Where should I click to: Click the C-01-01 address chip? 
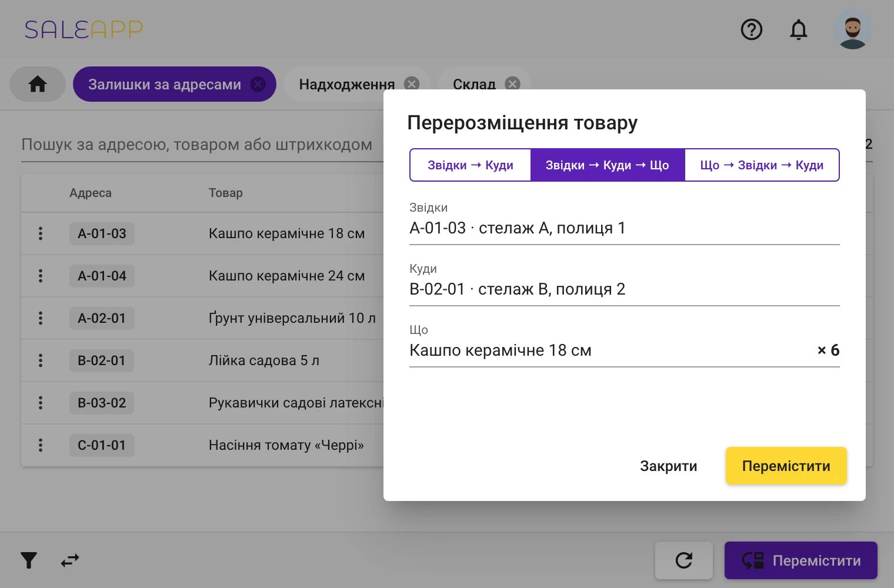coord(102,445)
